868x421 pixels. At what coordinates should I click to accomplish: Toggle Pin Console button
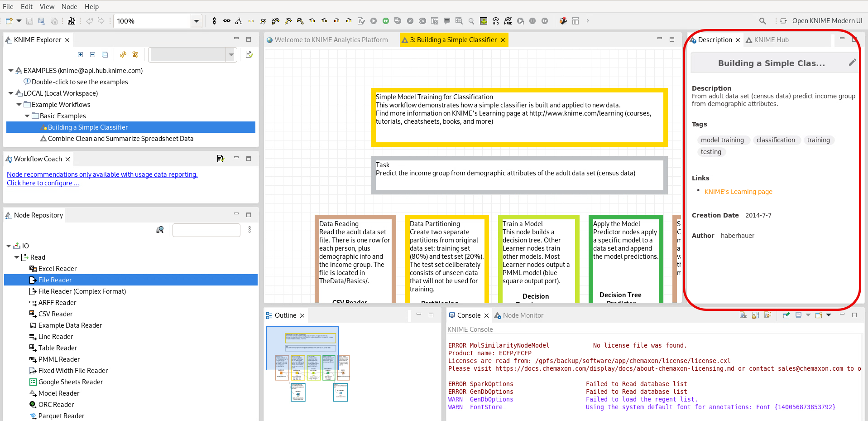(x=786, y=315)
